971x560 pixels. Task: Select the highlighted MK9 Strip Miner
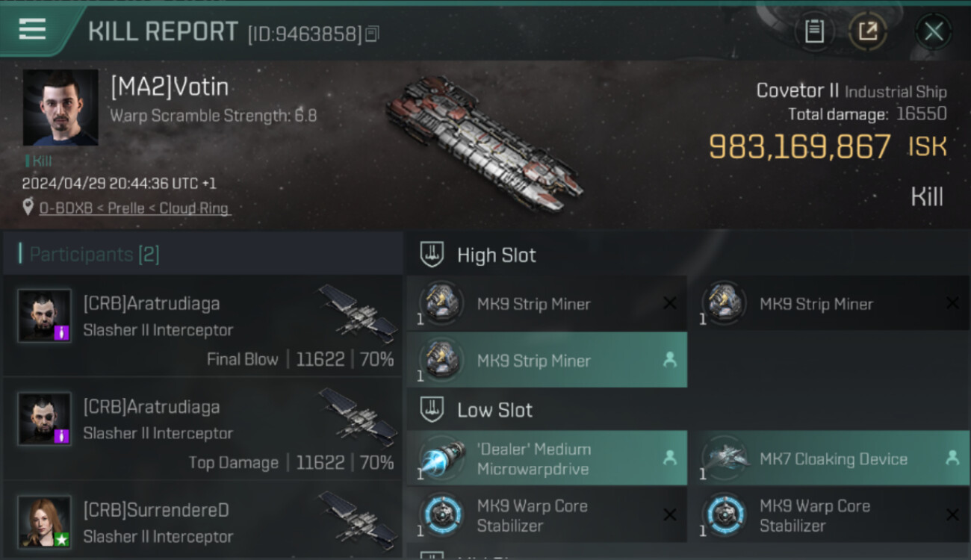pos(547,360)
